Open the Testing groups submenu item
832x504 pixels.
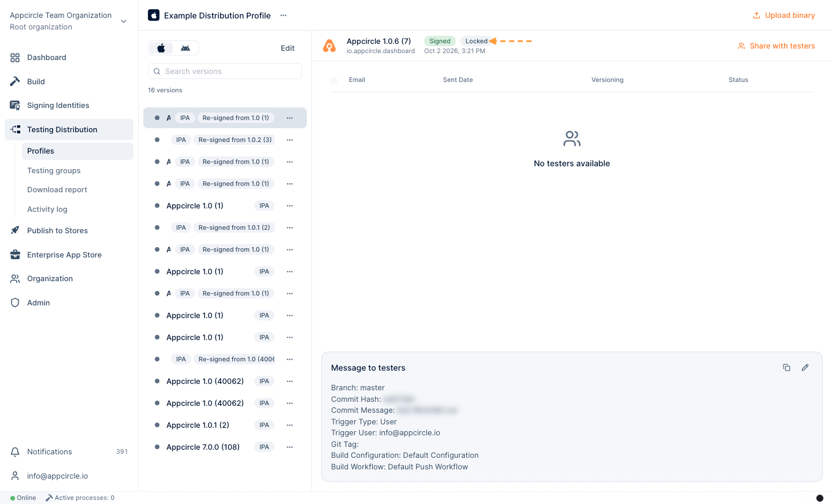[x=54, y=171]
